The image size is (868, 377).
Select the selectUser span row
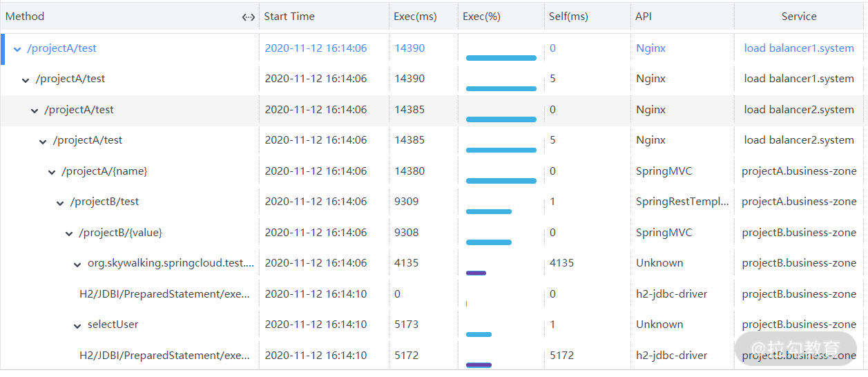[x=434, y=325]
